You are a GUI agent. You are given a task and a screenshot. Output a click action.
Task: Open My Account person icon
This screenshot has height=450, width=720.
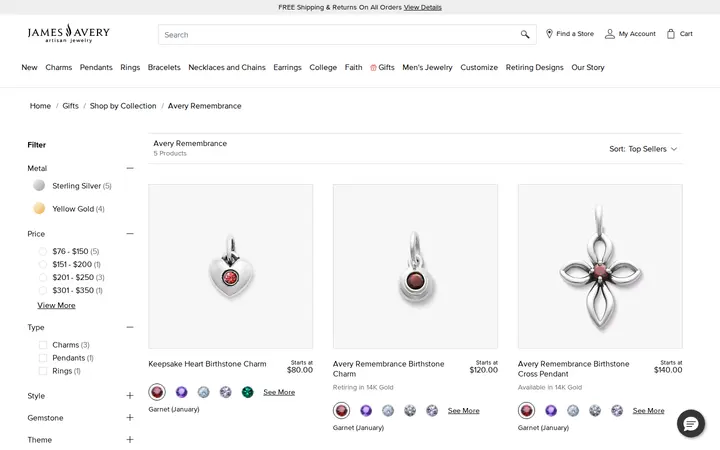(609, 34)
